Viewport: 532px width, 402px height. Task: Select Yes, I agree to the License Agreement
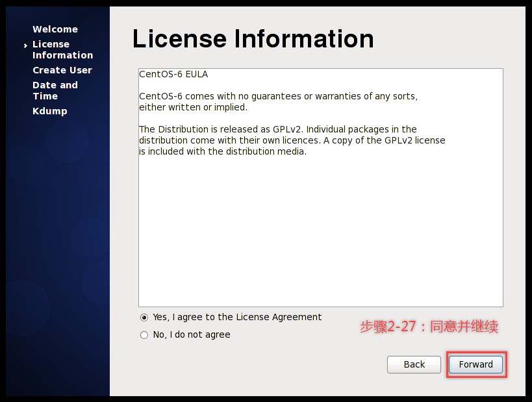tap(231, 317)
